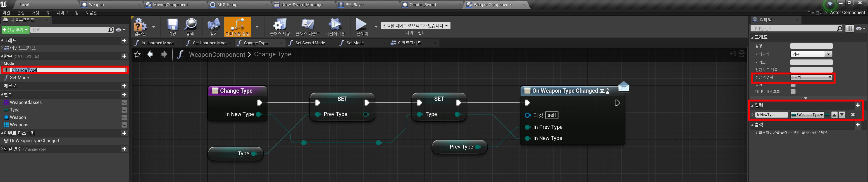Viewport: 868px width, 182px height.
Task: Click the search magnifier in My Blueprint panel
Action: click(x=111, y=30)
